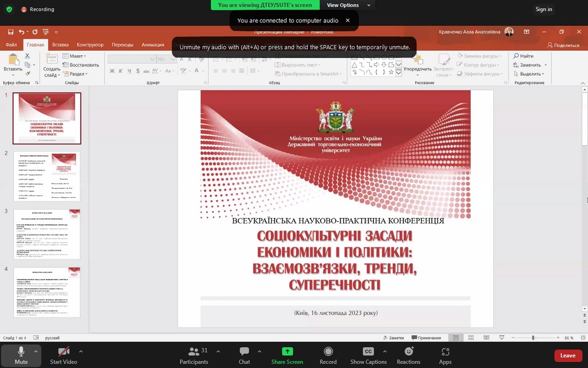Open the Reactions menu
The height and width of the screenshot is (368, 588).
[x=408, y=355]
